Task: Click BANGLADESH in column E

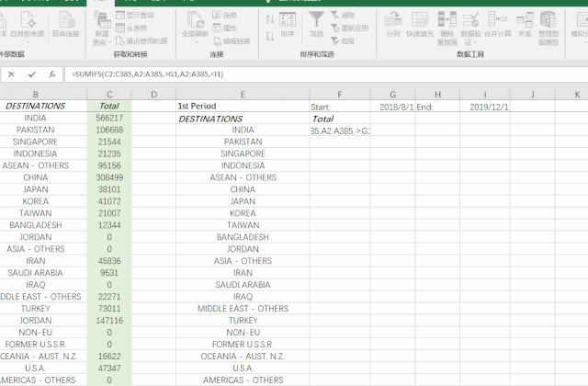Action: coord(243,237)
